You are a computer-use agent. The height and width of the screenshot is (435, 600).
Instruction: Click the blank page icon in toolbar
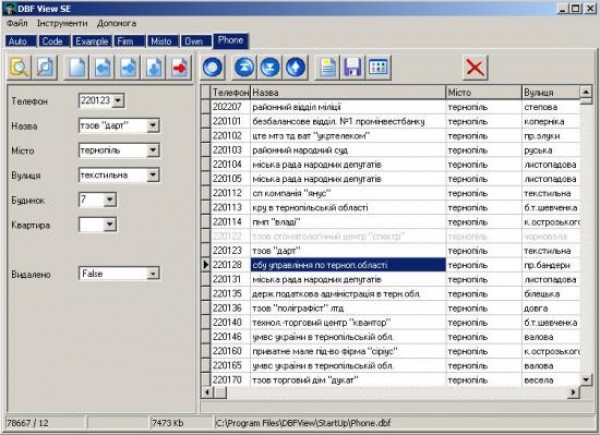[x=78, y=67]
